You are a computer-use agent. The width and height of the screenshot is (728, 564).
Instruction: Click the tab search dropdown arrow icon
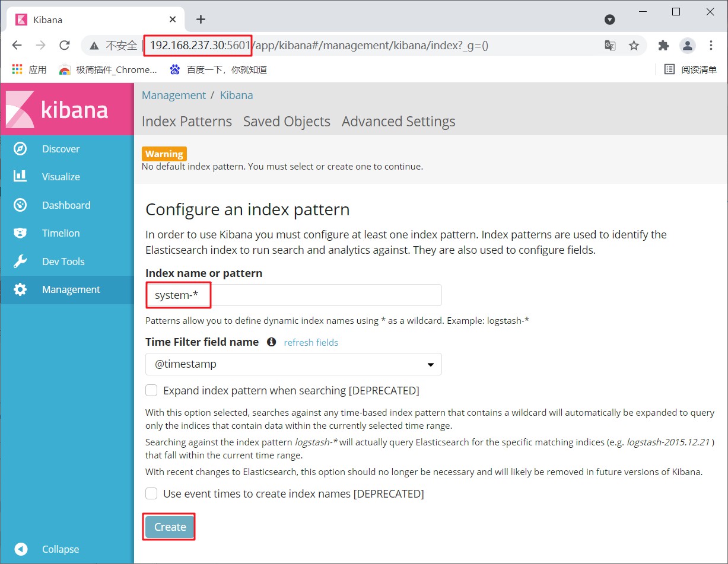click(609, 20)
